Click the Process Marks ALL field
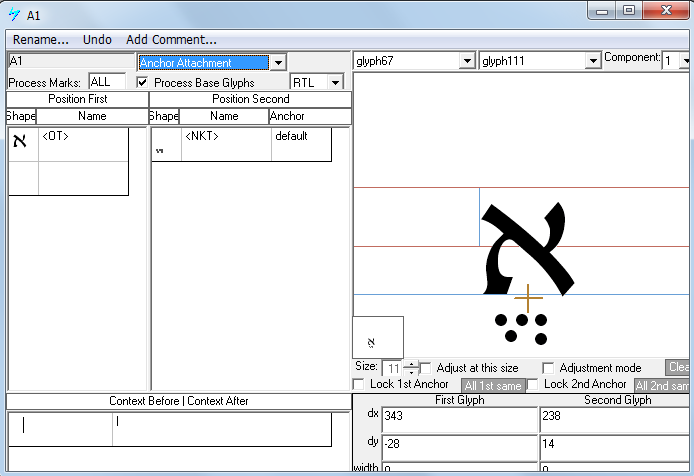694x476 pixels. pyautogui.click(x=107, y=82)
